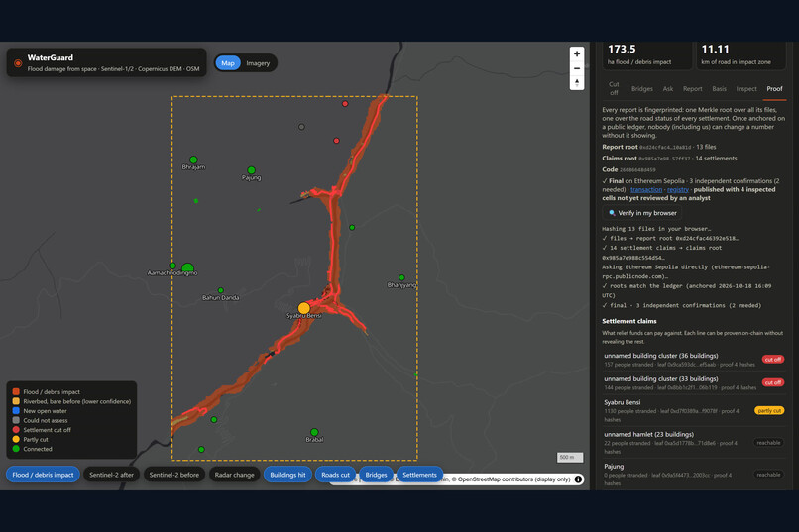
Task: Click Connected legend dot
Action: pos(16,449)
